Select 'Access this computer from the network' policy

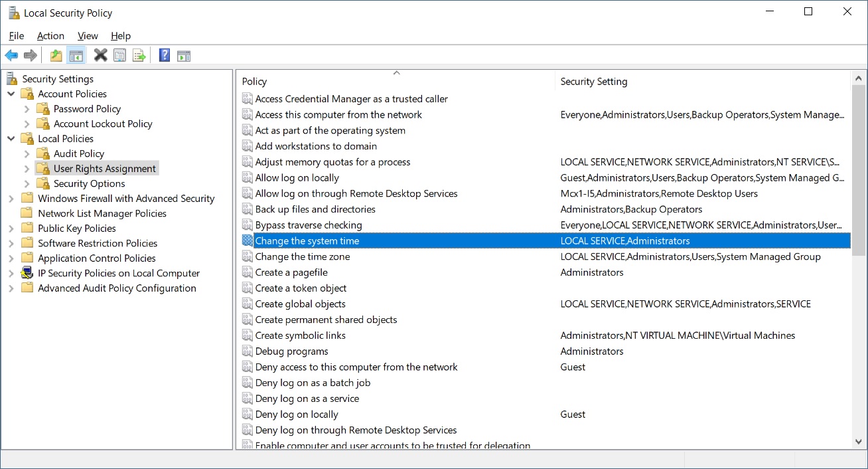pyautogui.click(x=338, y=114)
